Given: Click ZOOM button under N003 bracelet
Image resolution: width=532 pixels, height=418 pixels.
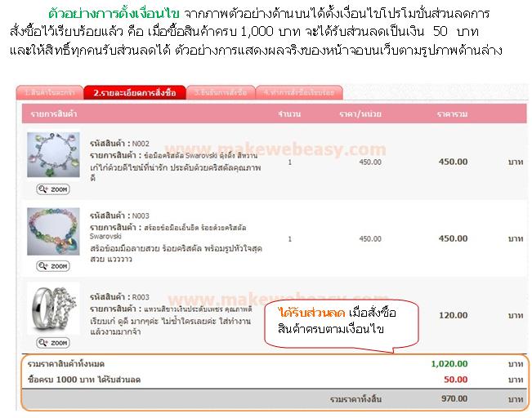Looking at the screenshot, I should [x=53, y=266].
